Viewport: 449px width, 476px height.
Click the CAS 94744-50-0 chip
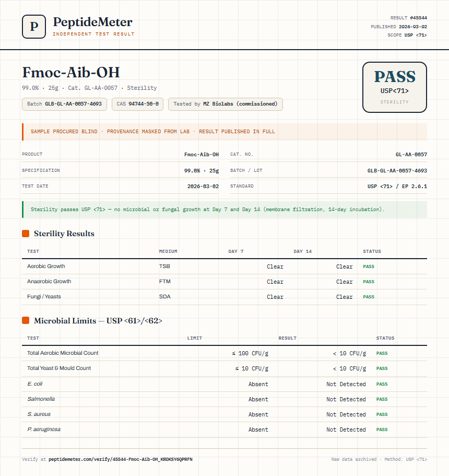[137, 104]
